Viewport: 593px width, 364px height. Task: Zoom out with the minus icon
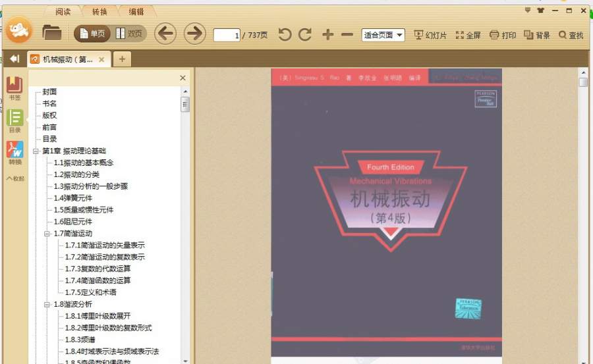(347, 35)
